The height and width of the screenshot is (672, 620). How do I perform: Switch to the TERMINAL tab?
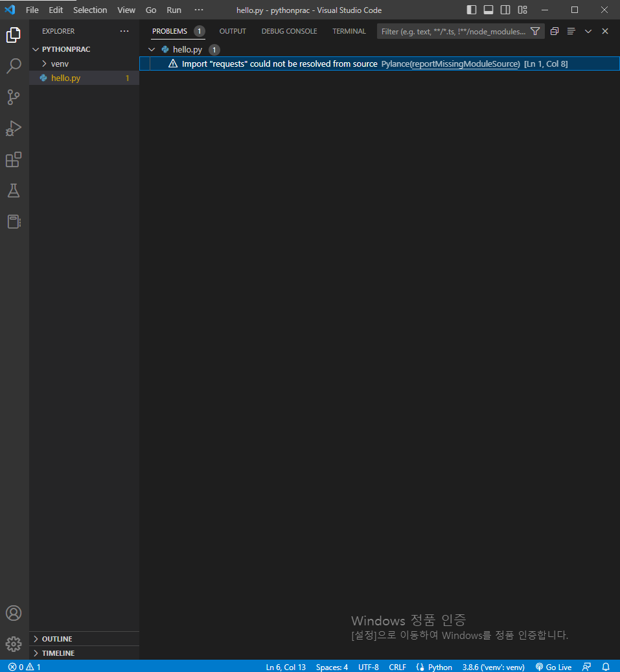pos(349,31)
